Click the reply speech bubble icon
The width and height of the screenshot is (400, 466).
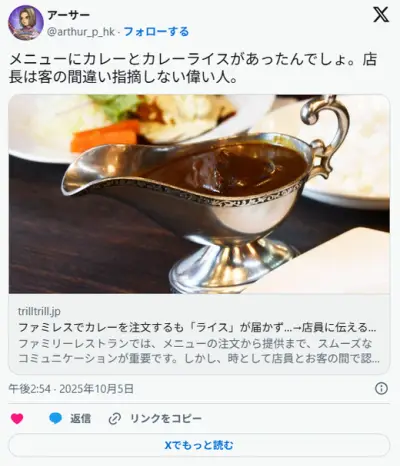pos(55,418)
